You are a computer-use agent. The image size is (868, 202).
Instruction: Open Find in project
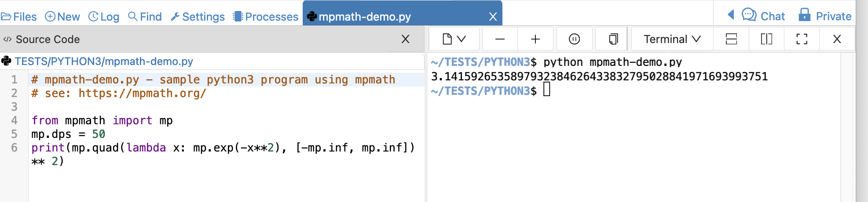click(145, 17)
